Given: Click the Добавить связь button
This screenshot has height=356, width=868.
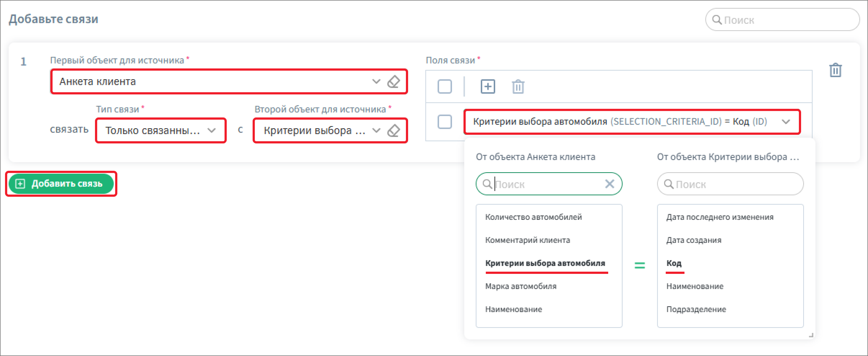Looking at the screenshot, I should pos(61,184).
